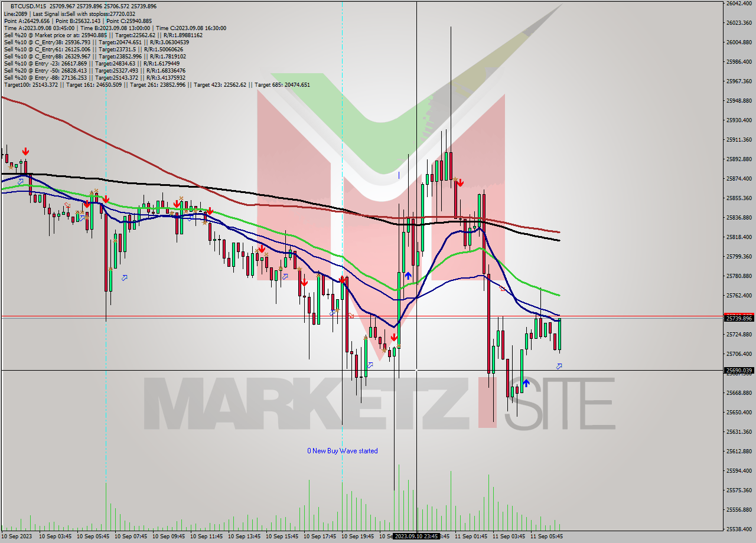Click the red down arrow at the 25580 low wick
Screen dimensions: 756x543
tap(393, 338)
